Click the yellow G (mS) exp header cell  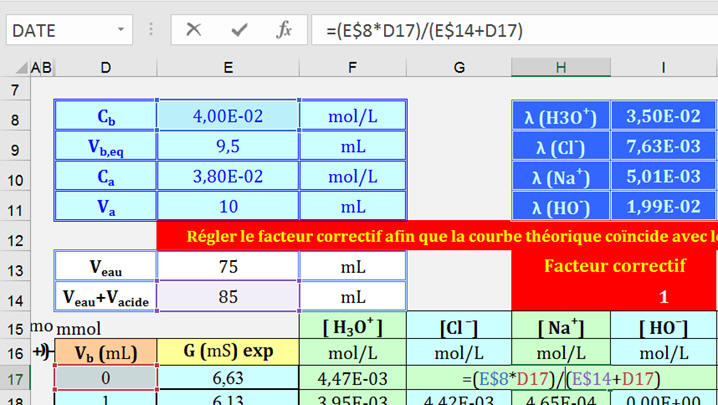pyautogui.click(x=228, y=352)
